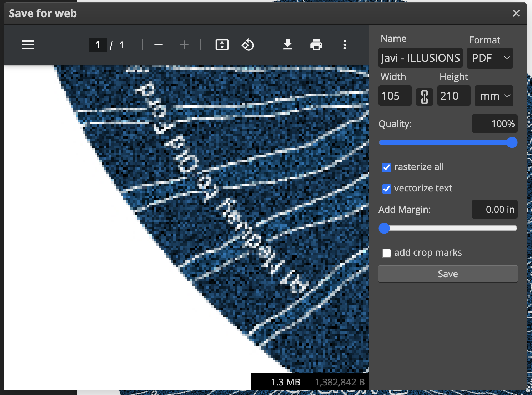Toggle the width/height aspect ratio lock
Screen dimensions: 532x395
point(424,96)
